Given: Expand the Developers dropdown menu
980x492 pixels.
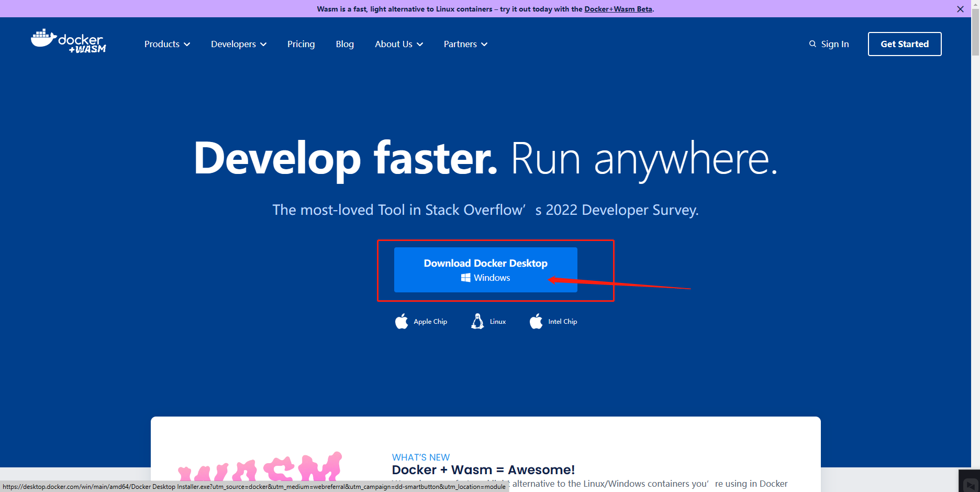Looking at the screenshot, I should tap(239, 44).
